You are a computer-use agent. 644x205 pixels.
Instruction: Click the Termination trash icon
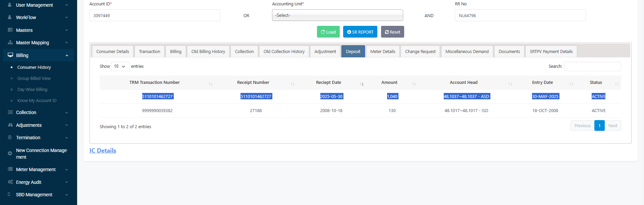pos(10,138)
